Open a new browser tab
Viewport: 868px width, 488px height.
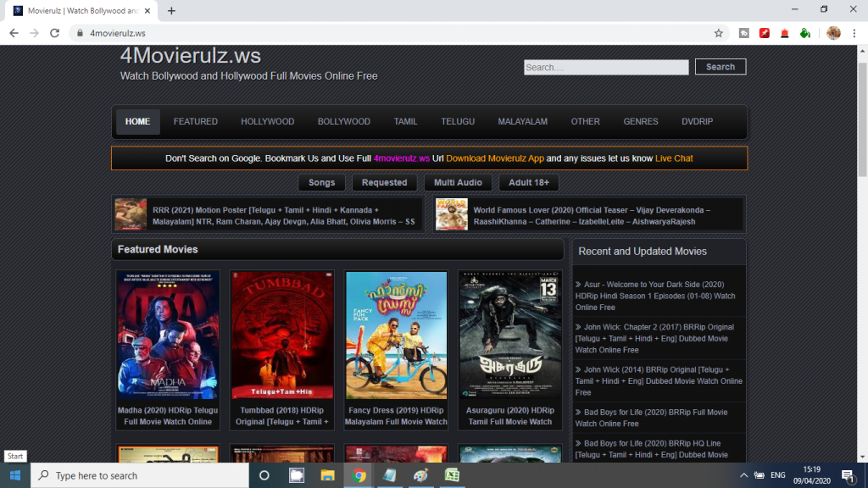171,10
